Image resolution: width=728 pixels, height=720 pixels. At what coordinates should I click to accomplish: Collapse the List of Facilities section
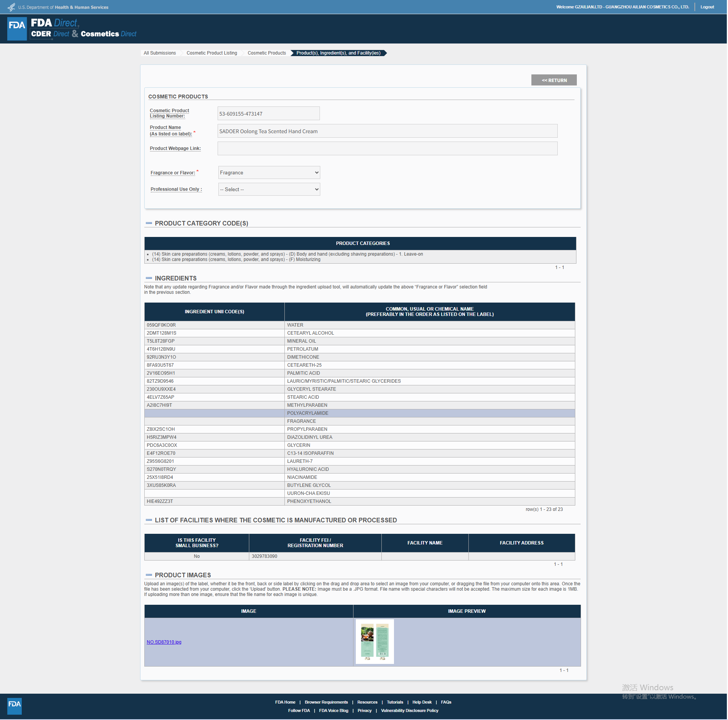149,520
